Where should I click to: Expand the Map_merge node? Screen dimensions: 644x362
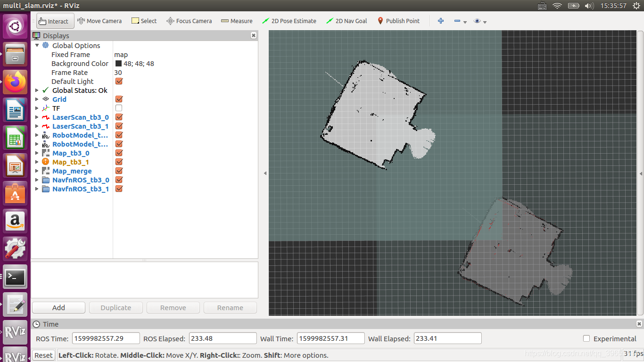coord(37,171)
